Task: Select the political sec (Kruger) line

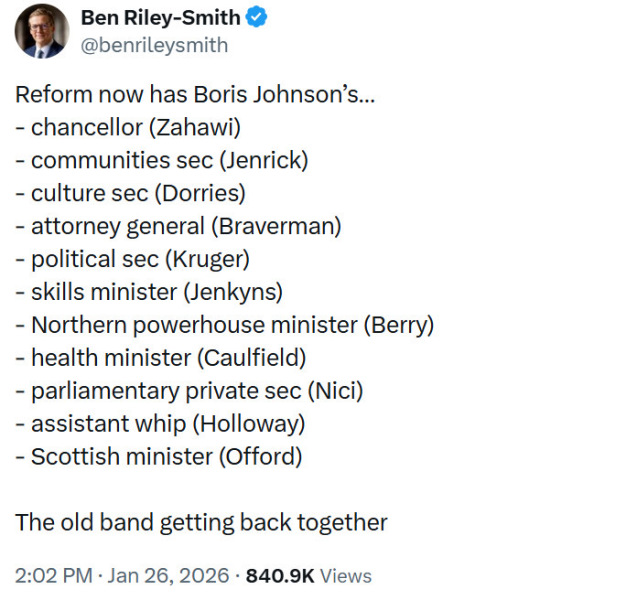Action: (133, 259)
